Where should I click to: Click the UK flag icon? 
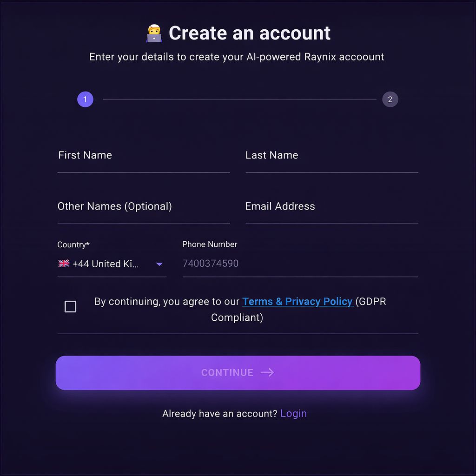point(64,264)
